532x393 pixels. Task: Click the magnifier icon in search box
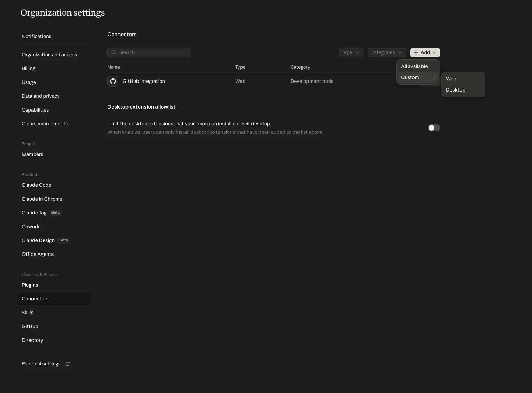click(114, 52)
